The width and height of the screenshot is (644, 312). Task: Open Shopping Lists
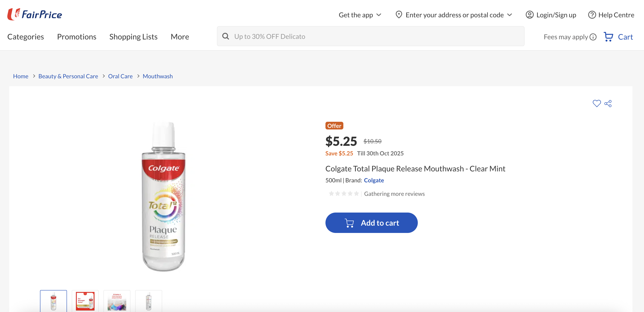[133, 37]
